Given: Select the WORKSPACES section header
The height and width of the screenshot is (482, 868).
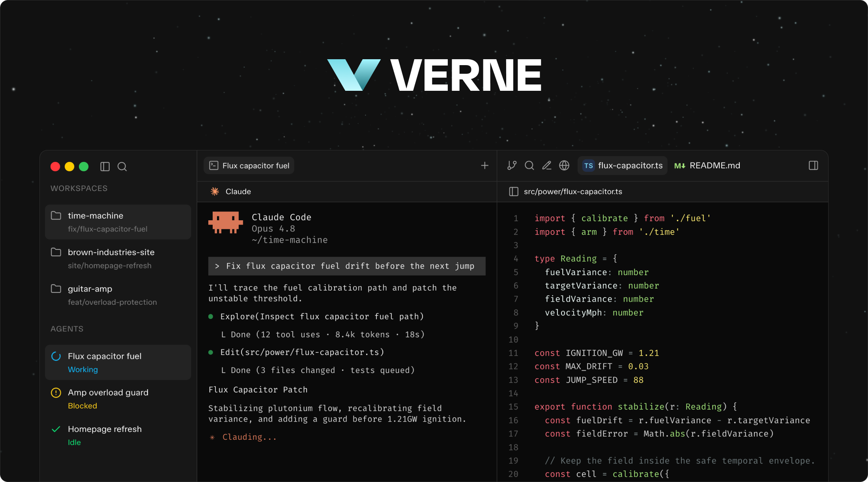Looking at the screenshot, I should (79, 188).
